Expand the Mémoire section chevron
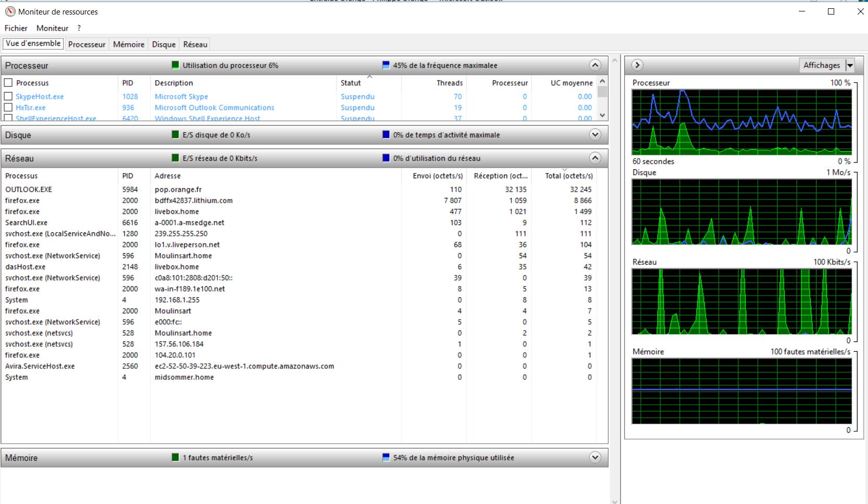The image size is (868, 504). click(595, 457)
